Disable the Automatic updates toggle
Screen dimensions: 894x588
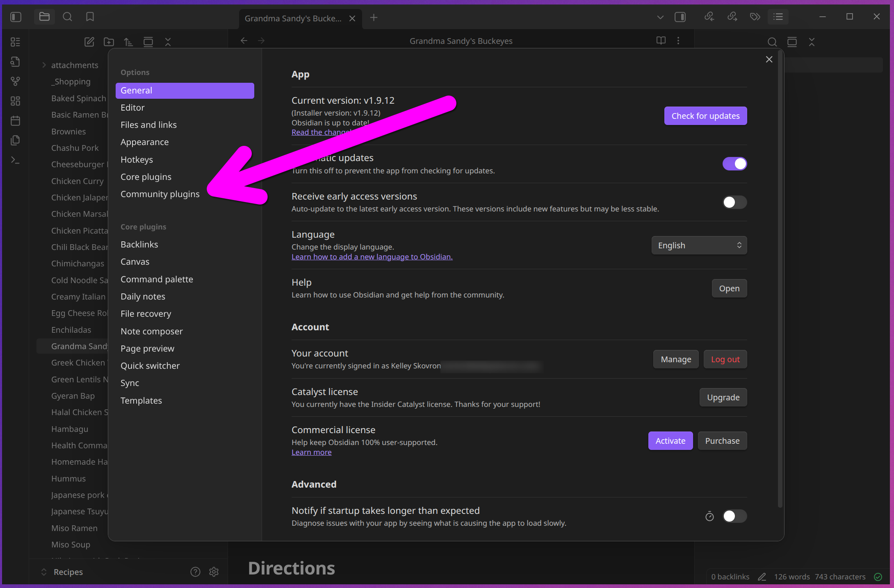coord(734,164)
